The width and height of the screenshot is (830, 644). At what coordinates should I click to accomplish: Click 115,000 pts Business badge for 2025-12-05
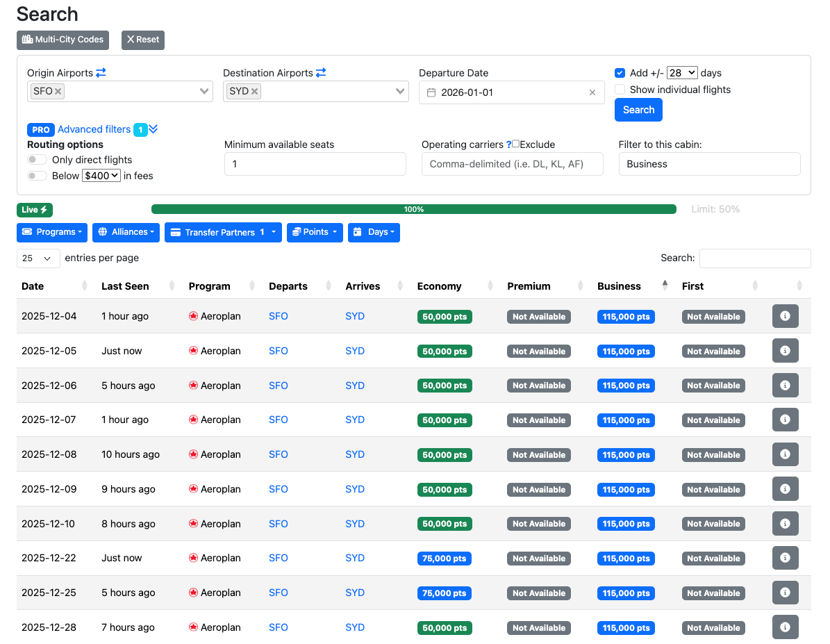(x=626, y=351)
